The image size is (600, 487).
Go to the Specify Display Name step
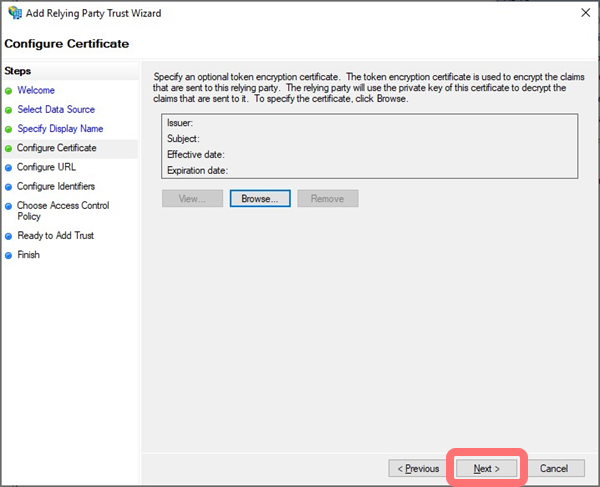[60, 129]
